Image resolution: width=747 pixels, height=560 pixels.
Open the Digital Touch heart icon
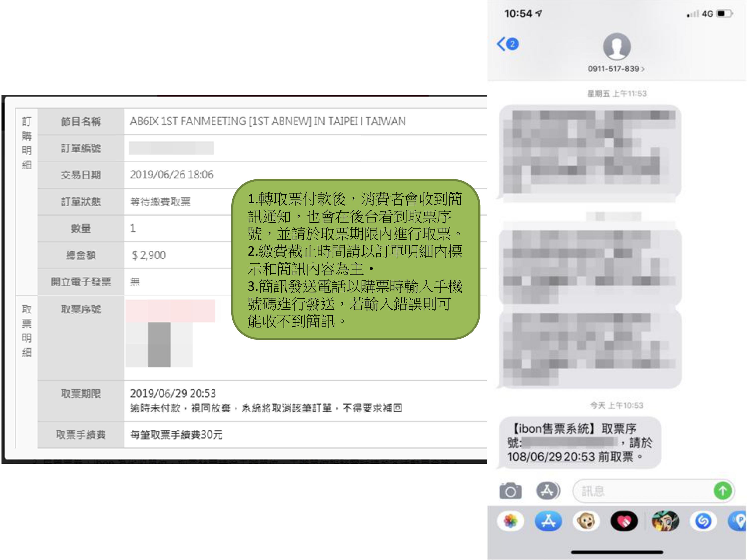click(x=624, y=521)
